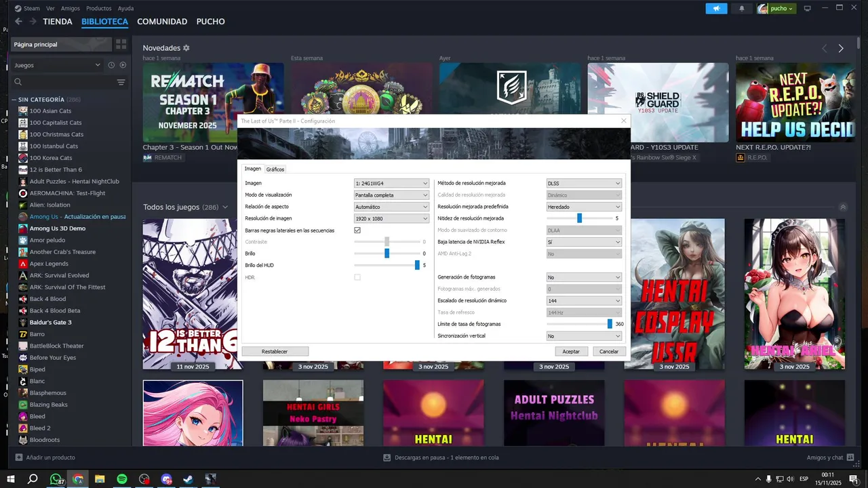The height and width of the screenshot is (488, 868).
Task: Open Modo de visualización dropdown
Action: (x=391, y=195)
